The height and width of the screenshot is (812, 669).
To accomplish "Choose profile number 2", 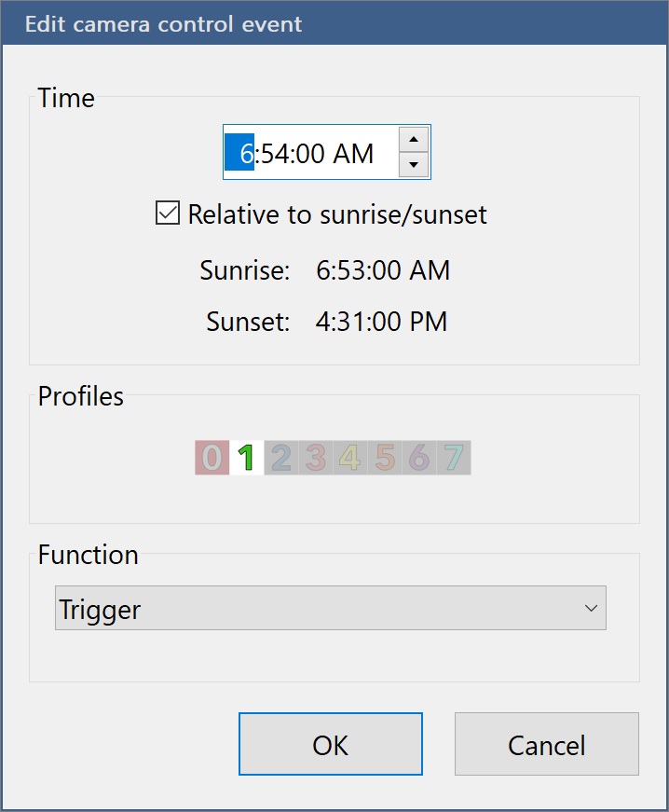I will pyautogui.click(x=281, y=458).
